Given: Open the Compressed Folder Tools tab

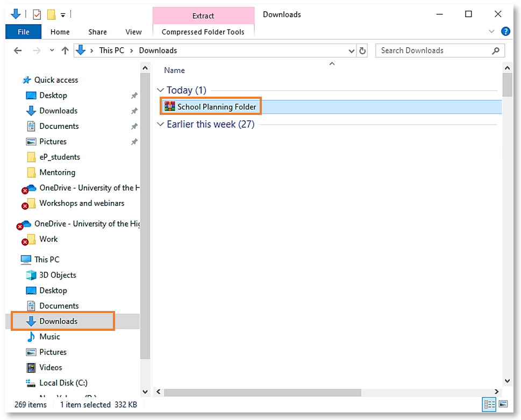Looking at the screenshot, I should pyautogui.click(x=203, y=32).
